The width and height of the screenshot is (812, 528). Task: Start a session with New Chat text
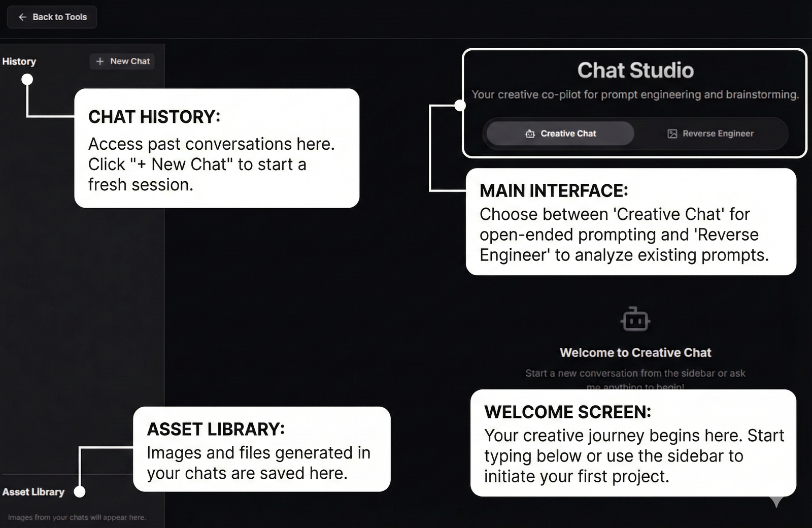pyautogui.click(x=130, y=61)
